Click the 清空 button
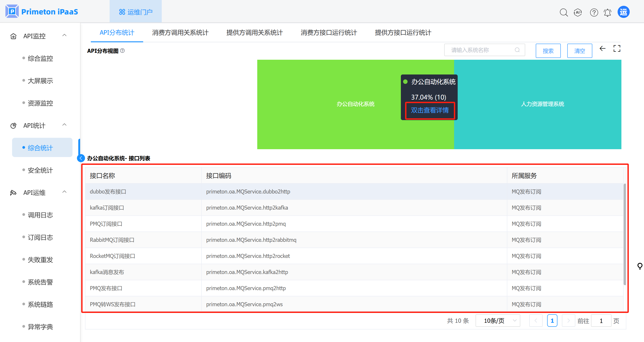644x342 pixels. [579, 51]
